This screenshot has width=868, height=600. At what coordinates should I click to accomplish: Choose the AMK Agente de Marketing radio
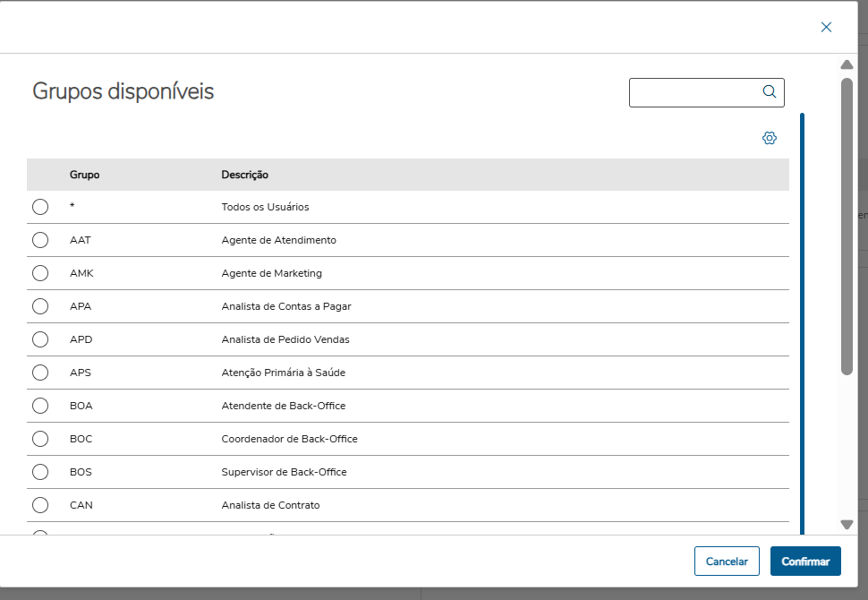pyautogui.click(x=40, y=273)
